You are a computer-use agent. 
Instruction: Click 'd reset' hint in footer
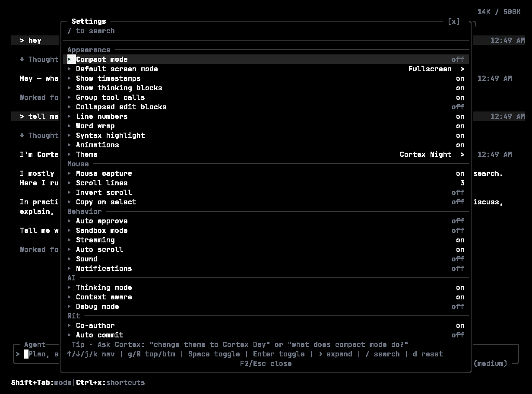pos(428,354)
